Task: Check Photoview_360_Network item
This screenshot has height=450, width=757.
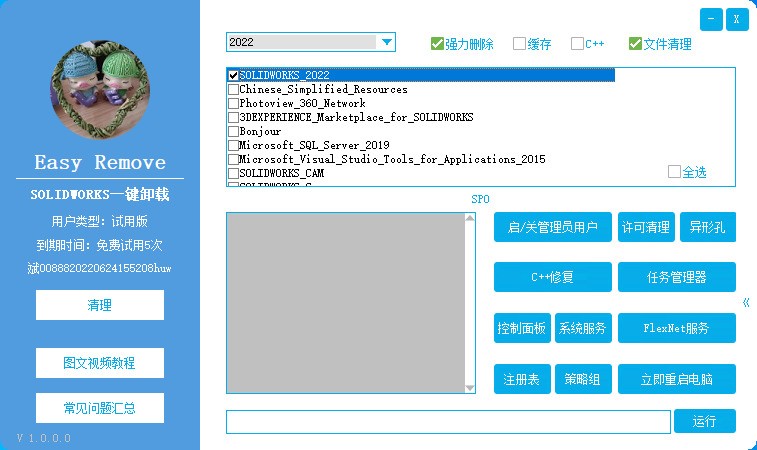Action: (233, 103)
